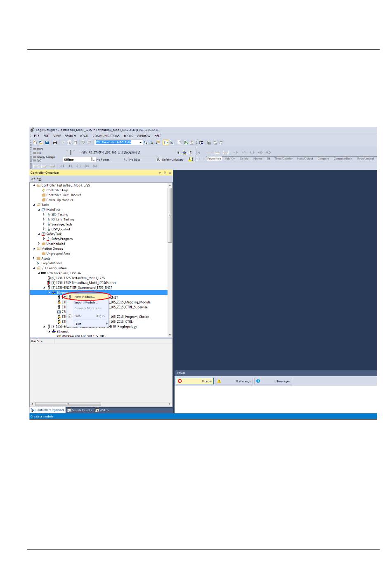Select the Safety instruction tab

pos(244,159)
